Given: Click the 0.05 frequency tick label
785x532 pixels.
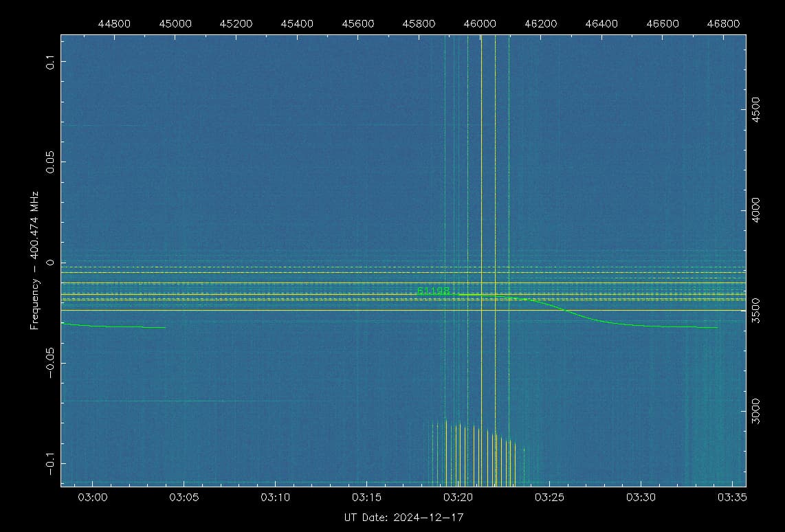Looking at the screenshot, I should point(50,162).
